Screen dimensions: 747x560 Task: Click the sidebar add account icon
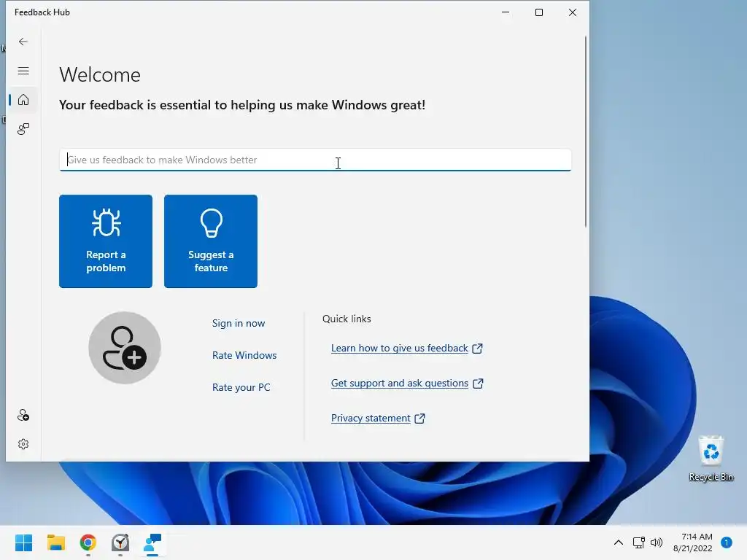tap(23, 415)
